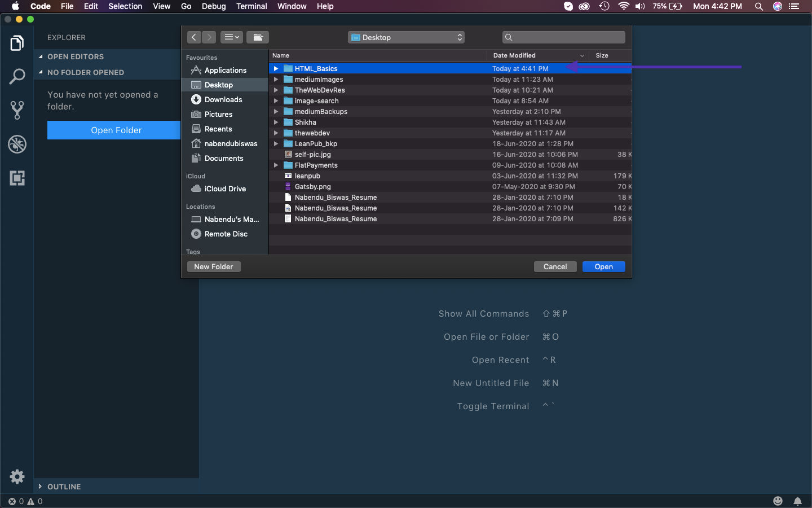The image size is (812, 508).
Task: Select the leanpub file
Action: coord(450,176)
